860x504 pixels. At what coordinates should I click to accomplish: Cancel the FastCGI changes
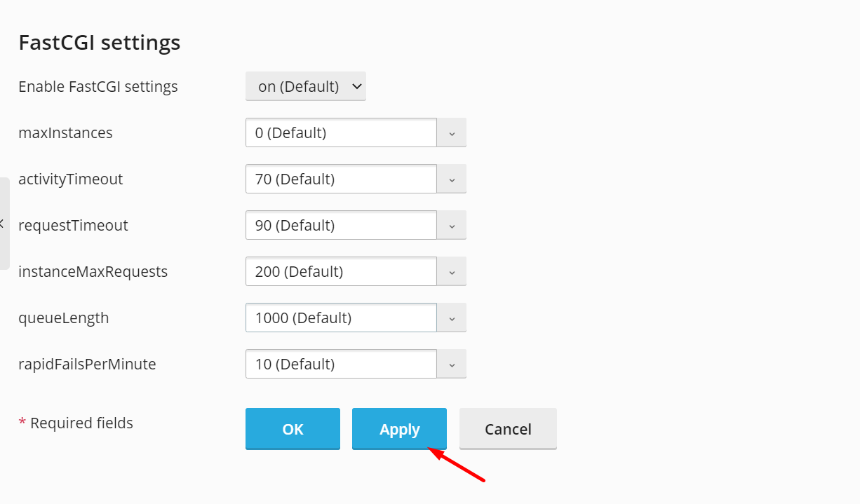[508, 429]
